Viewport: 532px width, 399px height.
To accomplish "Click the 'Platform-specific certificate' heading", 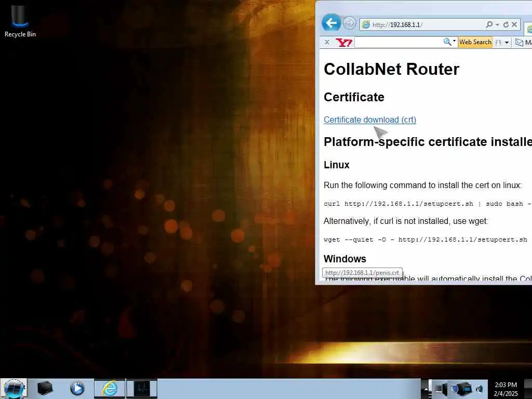I will coord(428,142).
